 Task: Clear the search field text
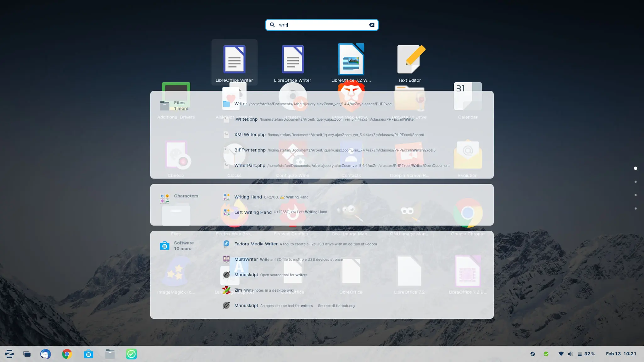372,25
